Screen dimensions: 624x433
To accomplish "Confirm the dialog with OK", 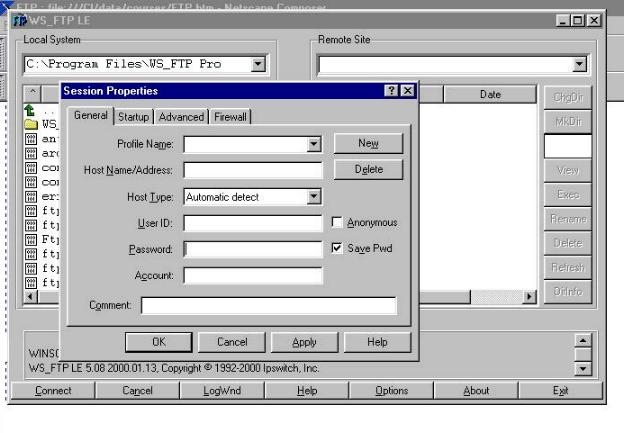I will [x=159, y=342].
